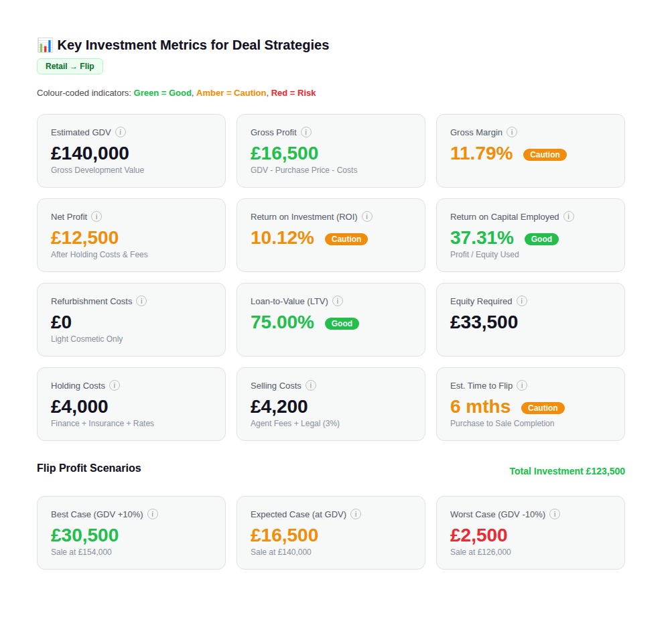Open the Gross Margin info icon

pos(512,132)
